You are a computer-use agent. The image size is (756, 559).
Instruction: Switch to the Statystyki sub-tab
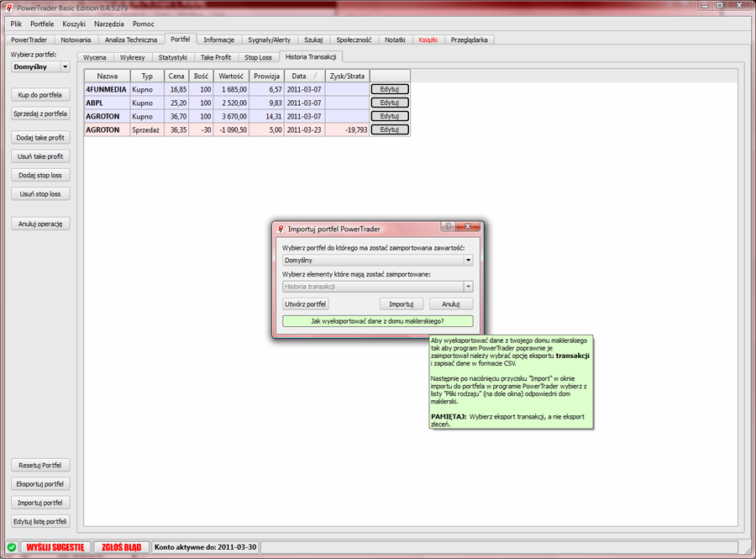[172, 57]
